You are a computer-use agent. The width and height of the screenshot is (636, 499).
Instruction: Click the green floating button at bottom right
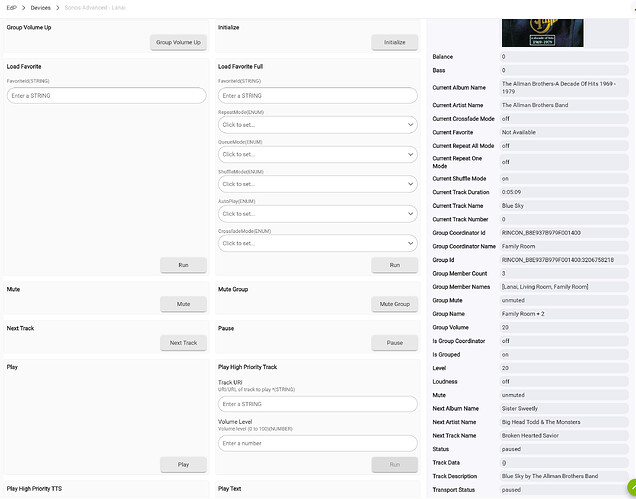coord(632,487)
